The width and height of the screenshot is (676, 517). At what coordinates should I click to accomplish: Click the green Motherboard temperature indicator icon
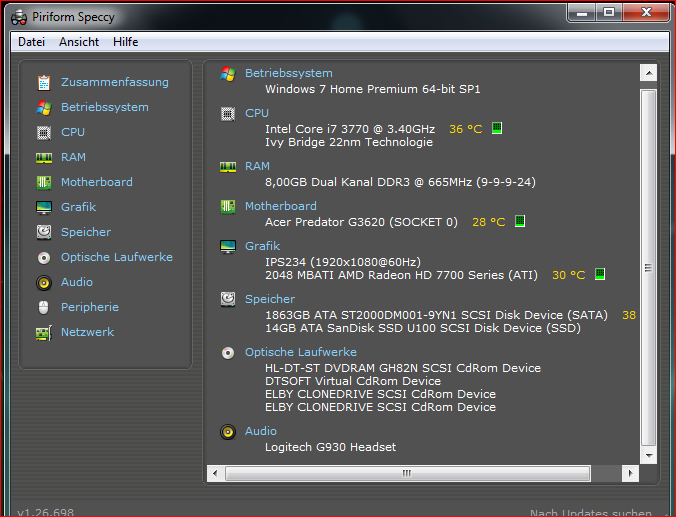click(520, 221)
